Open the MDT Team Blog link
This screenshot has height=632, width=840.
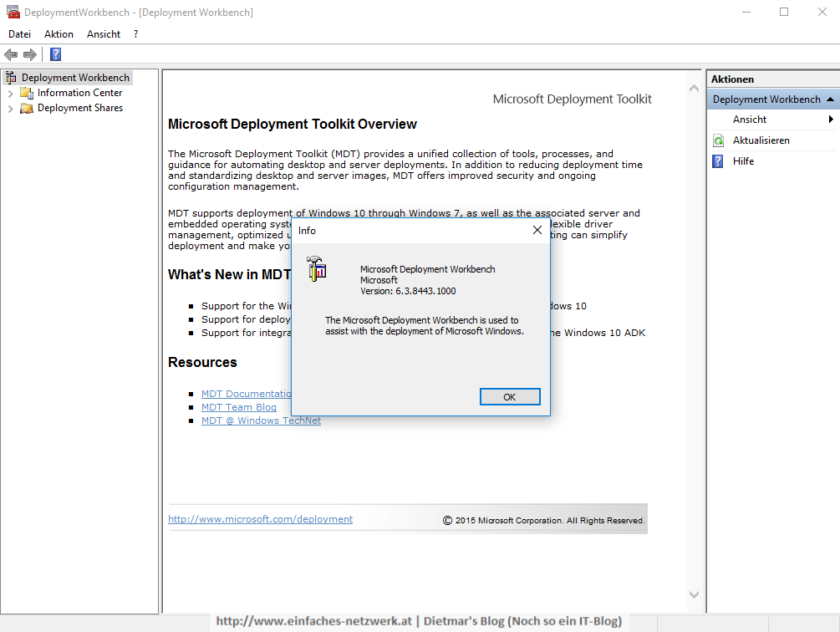(239, 407)
